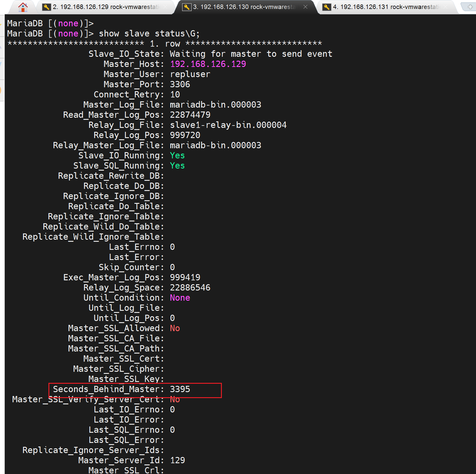Click key icon on the 192.168.126.129 tab
This screenshot has height=474, width=476.
click(x=46, y=7)
